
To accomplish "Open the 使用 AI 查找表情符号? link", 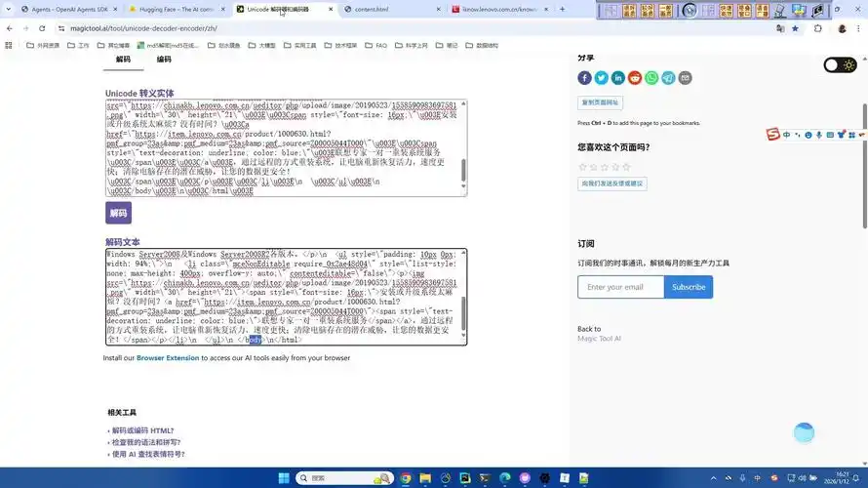I will [x=148, y=454].
